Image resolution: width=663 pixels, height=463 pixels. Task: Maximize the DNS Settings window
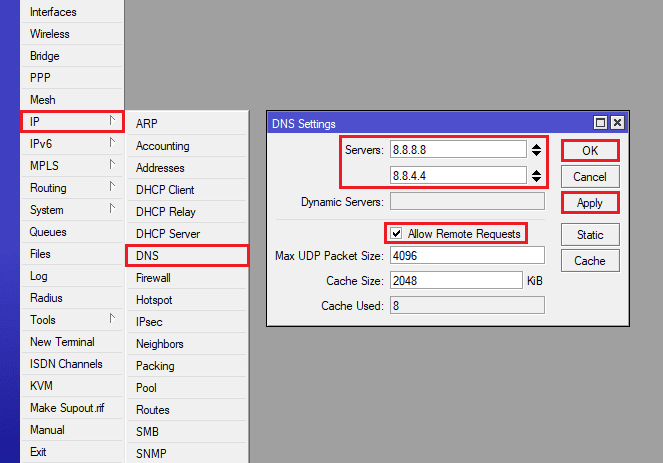[600, 123]
